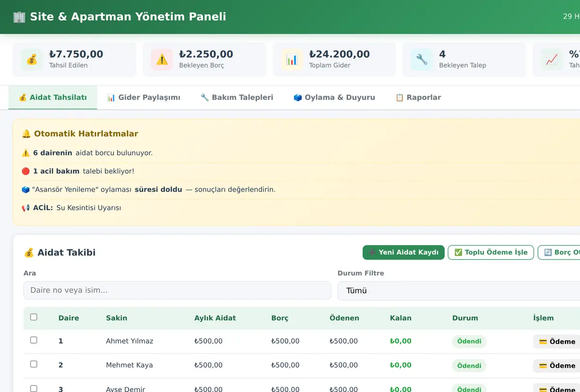Click the ballot box icon on Asansör Yenileme reminder
Viewport: 580px width, 392px height.
(x=26, y=189)
